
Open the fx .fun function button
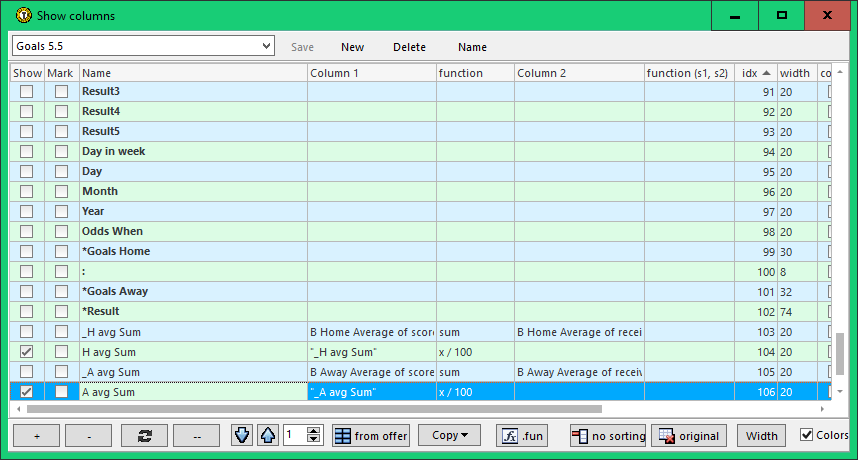[524, 436]
